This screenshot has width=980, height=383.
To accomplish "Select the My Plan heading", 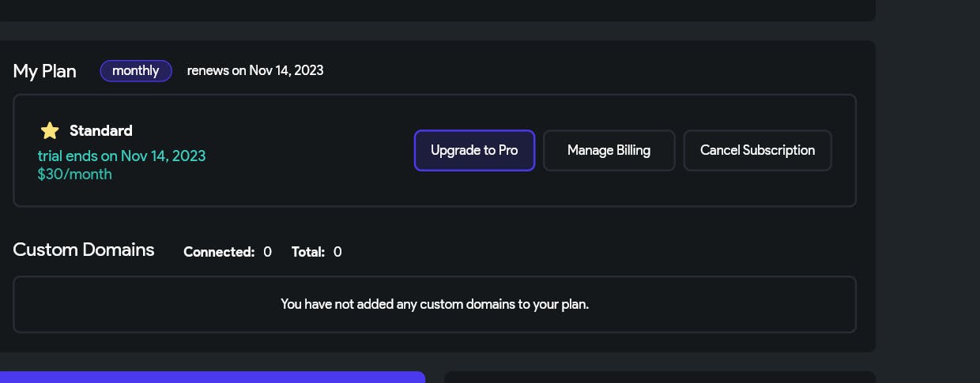I will [x=45, y=71].
